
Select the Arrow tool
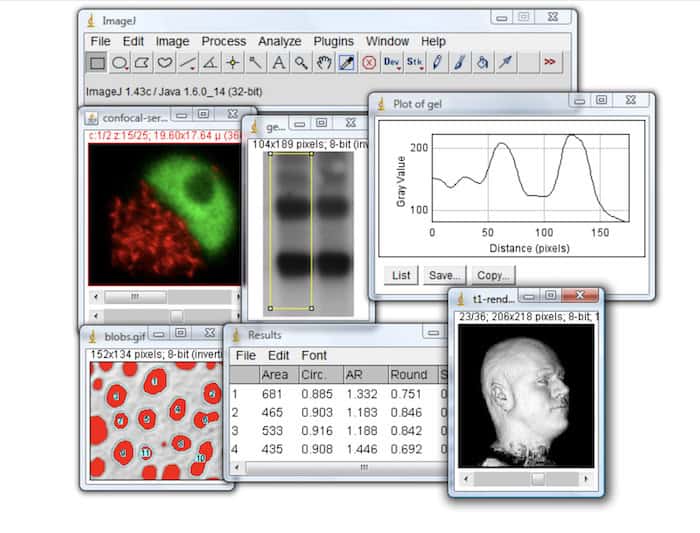pyautogui.click(x=505, y=63)
